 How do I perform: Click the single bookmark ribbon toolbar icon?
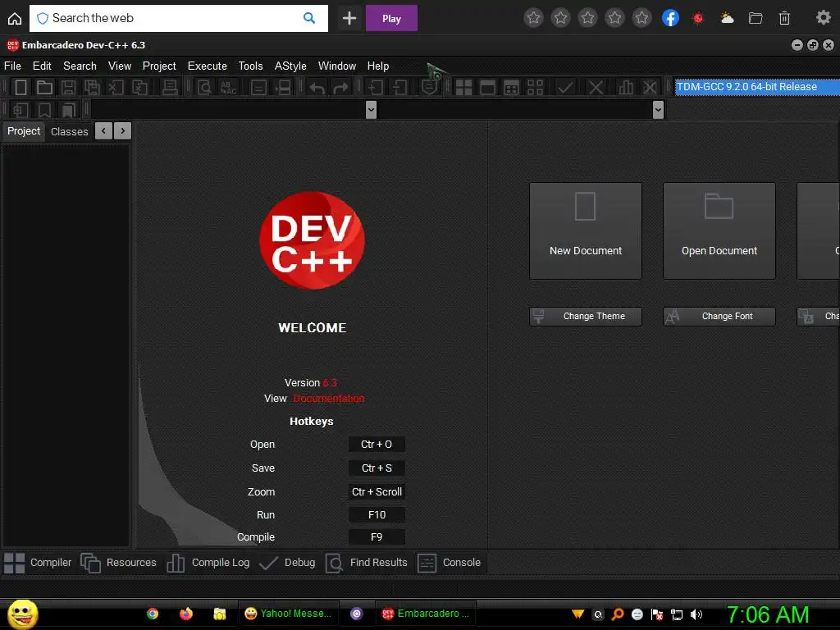coord(44,111)
